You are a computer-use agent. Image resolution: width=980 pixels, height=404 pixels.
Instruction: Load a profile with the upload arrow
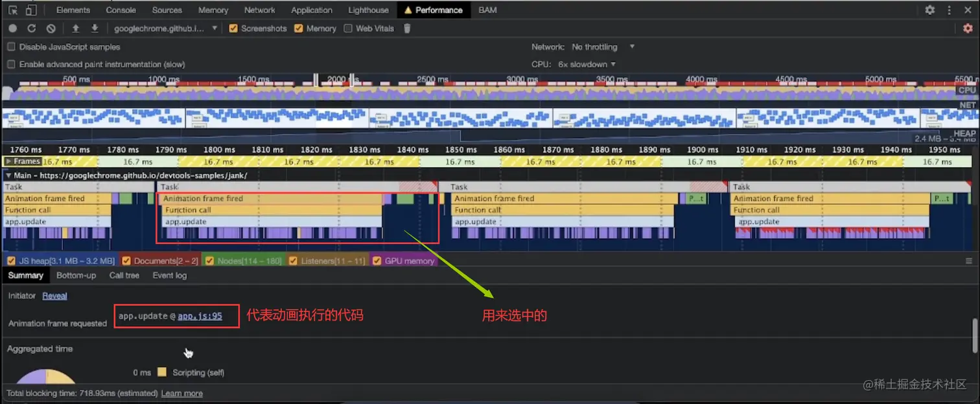point(76,28)
